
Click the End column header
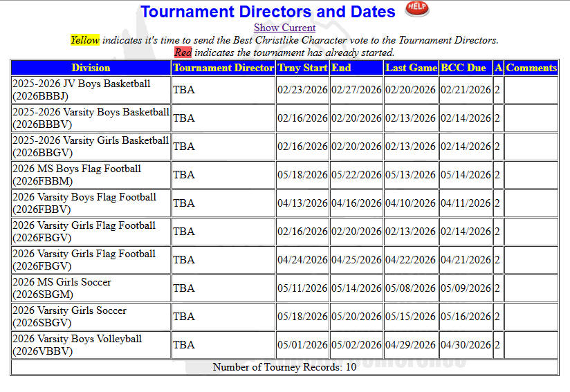[356, 68]
